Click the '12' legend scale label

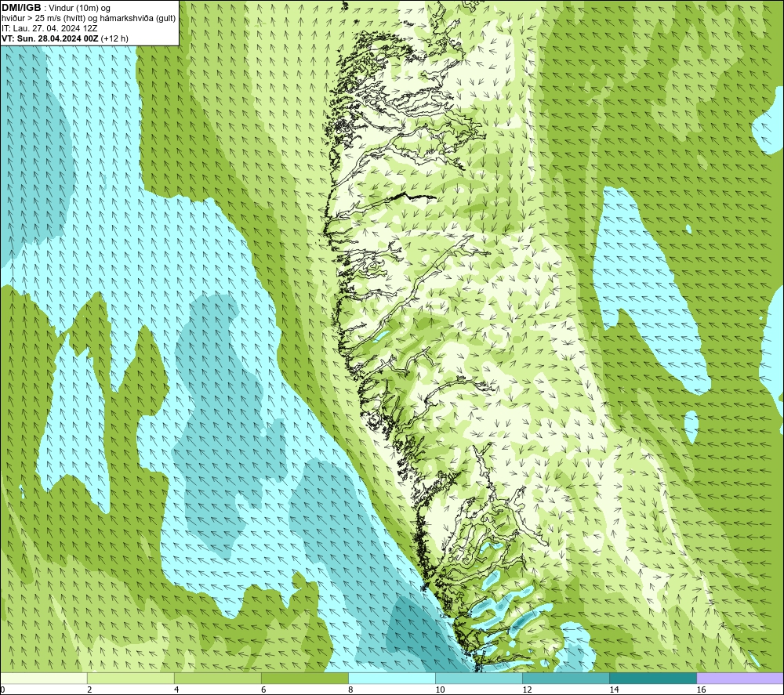pos(527,690)
